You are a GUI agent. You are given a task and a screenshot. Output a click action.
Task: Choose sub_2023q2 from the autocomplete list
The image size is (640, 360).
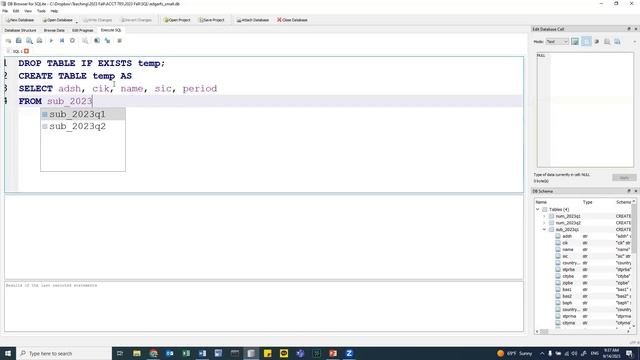pos(83,127)
